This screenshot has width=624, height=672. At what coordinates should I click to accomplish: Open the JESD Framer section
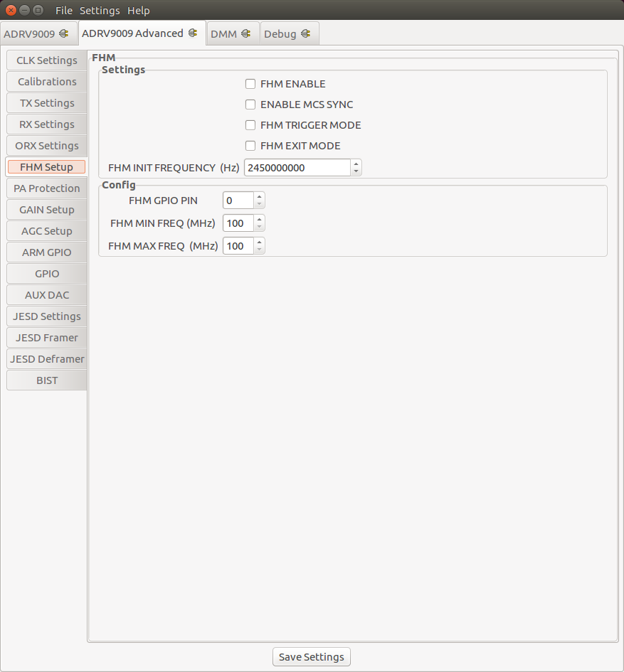pyautogui.click(x=46, y=338)
